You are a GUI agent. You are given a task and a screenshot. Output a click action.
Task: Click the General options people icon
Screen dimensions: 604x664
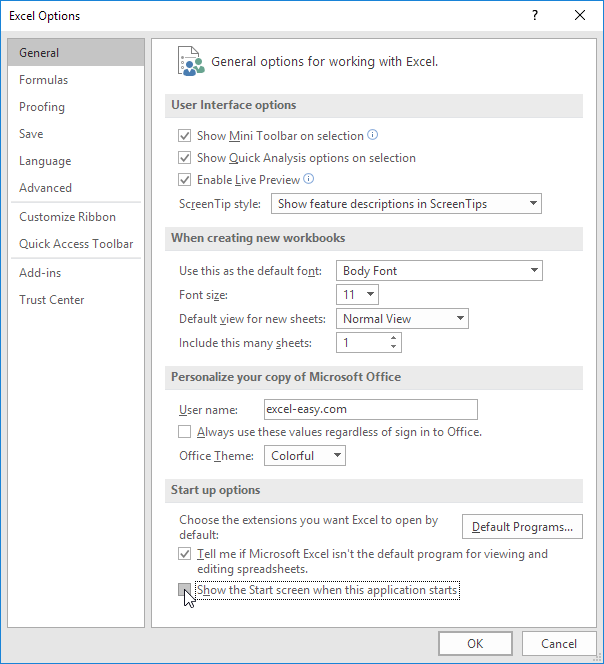(x=191, y=61)
